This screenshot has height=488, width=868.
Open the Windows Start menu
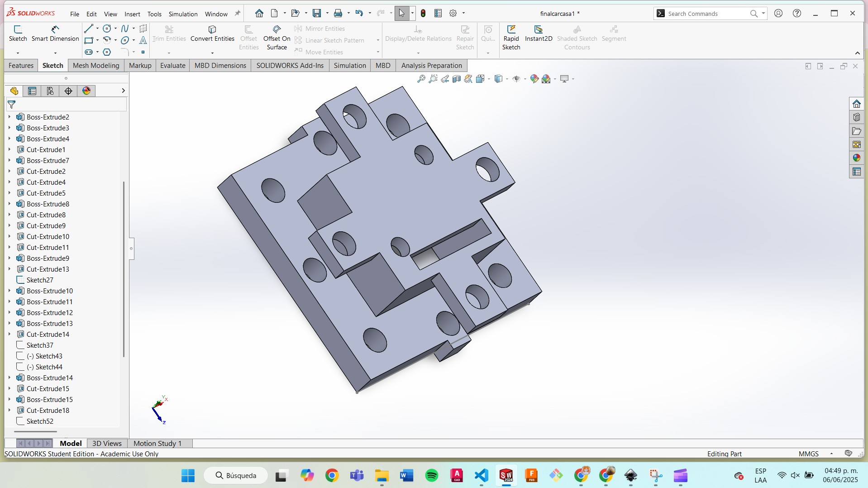(x=188, y=475)
